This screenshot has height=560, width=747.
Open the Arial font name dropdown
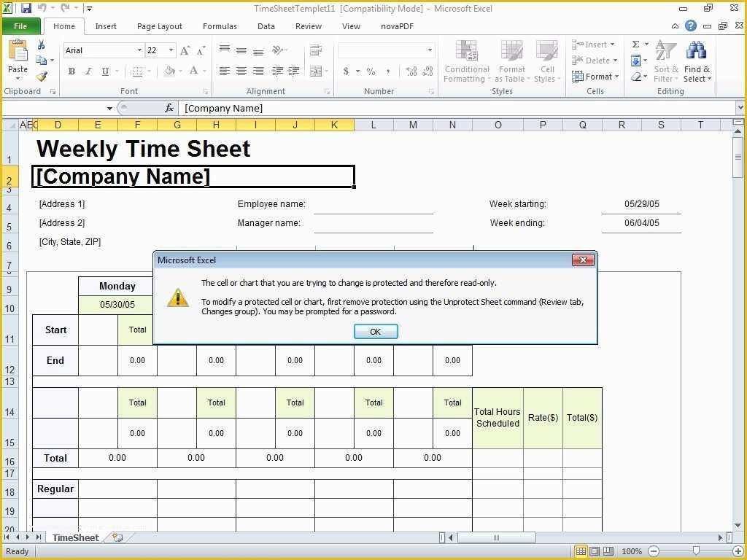point(139,50)
